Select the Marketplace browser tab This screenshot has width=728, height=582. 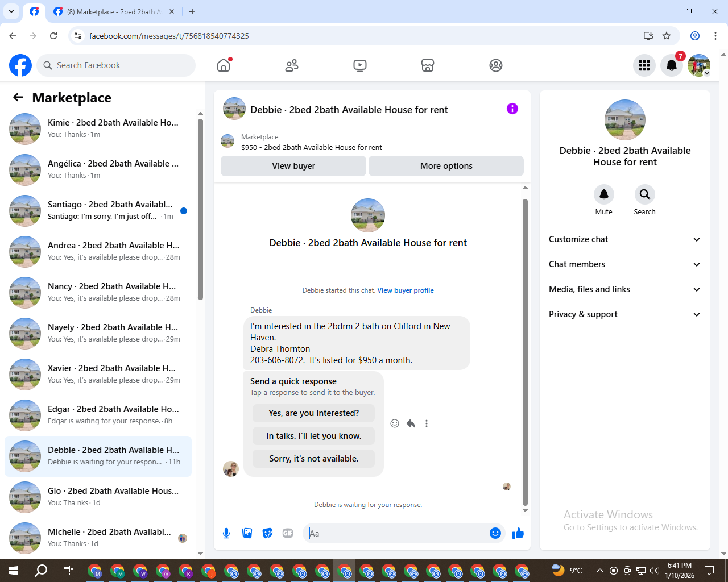tap(114, 11)
